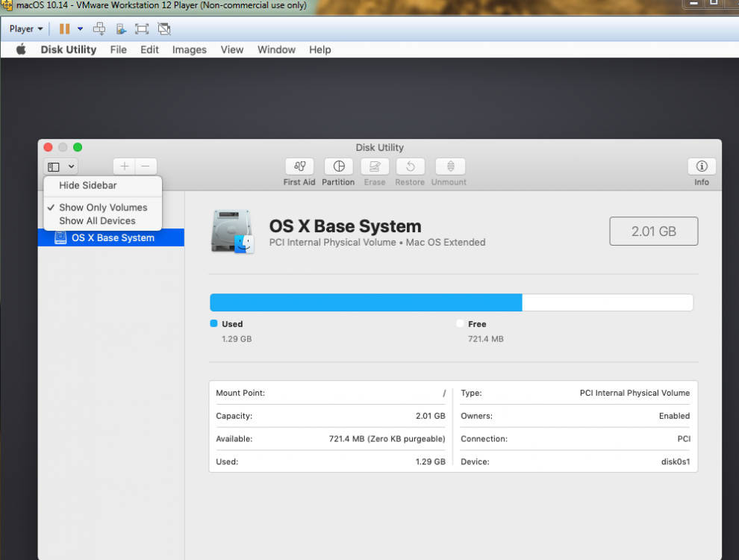Click the remove volume minus button
Viewport: 739px width, 560px height.
pos(146,167)
